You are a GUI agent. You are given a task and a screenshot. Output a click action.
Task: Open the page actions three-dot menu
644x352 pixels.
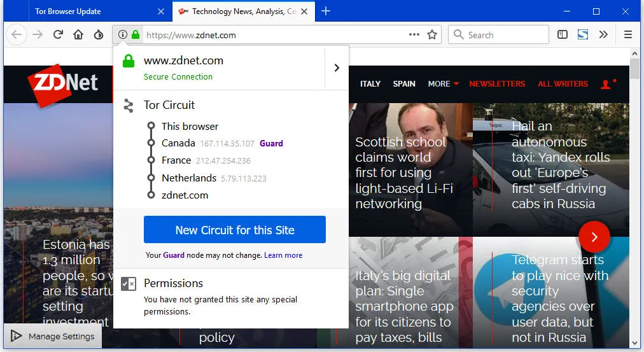click(414, 35)
